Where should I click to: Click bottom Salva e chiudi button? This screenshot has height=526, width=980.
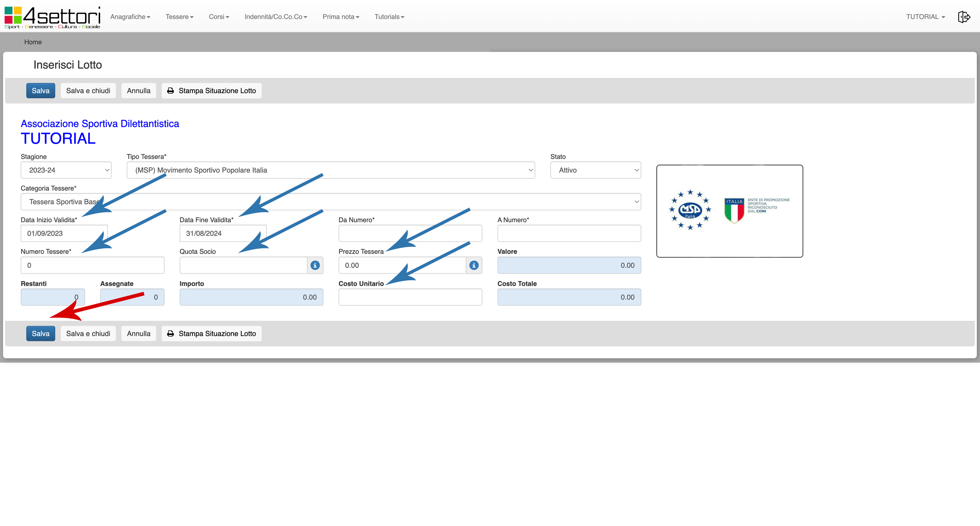[88, 334]
